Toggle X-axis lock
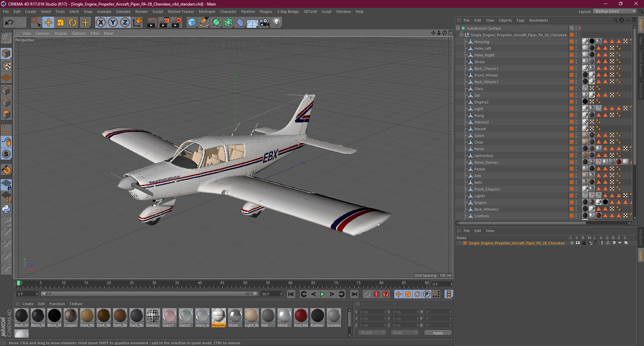This screenshot has height=346, width=644. pos(101,22)
